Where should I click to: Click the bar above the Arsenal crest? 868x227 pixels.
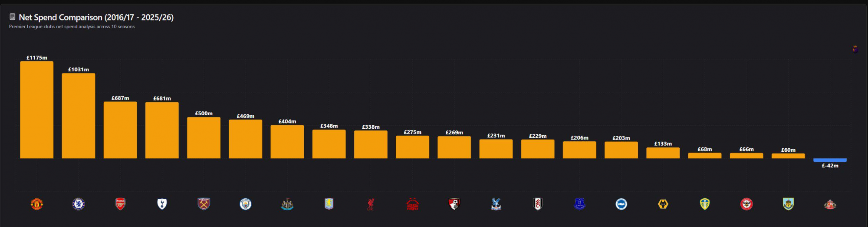pos(120,130)
